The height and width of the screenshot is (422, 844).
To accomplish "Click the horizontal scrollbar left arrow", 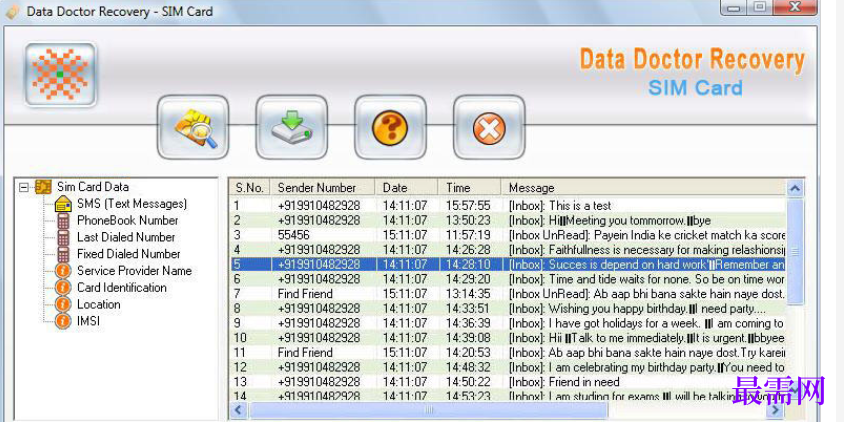I will point(237,410).
